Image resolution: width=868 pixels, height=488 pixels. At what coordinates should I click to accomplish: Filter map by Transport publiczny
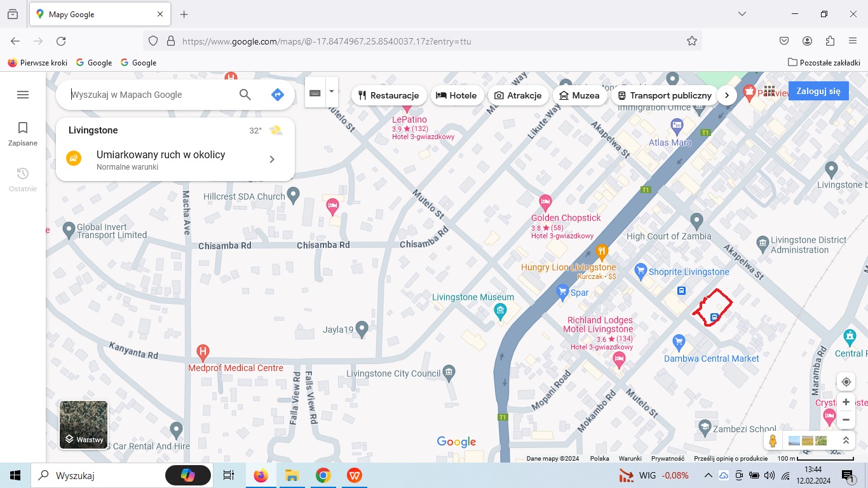665,95
